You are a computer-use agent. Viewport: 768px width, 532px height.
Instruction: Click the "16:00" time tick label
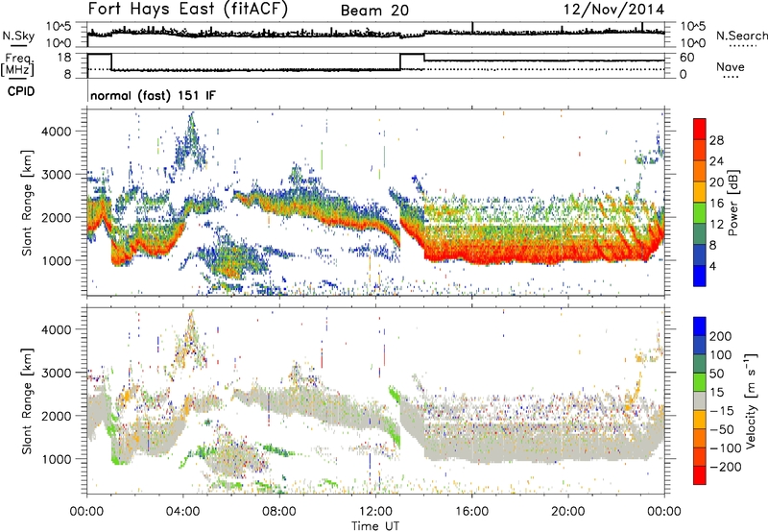[x=471, y=512]
